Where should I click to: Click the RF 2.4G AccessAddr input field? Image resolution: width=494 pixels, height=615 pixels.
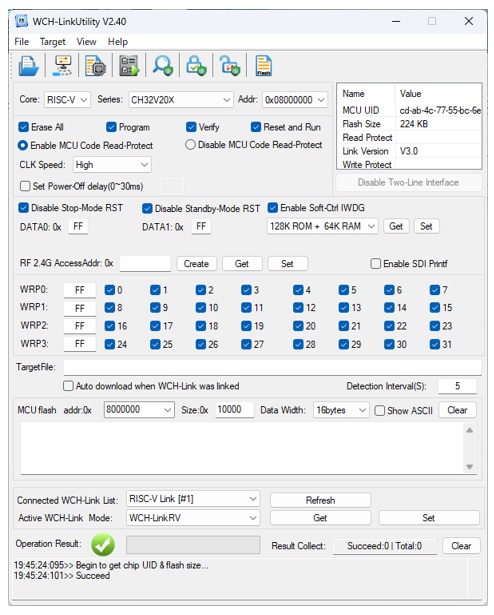145,263
